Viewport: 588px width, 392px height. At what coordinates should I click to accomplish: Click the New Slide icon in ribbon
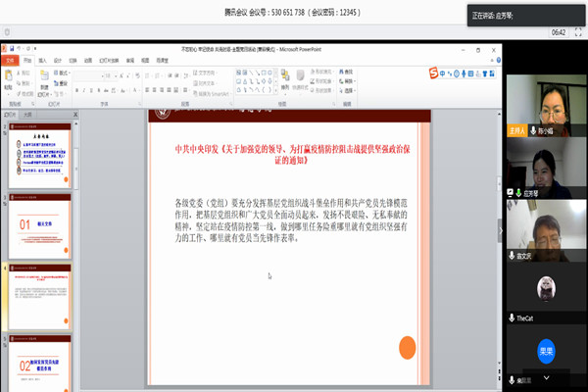47,77
